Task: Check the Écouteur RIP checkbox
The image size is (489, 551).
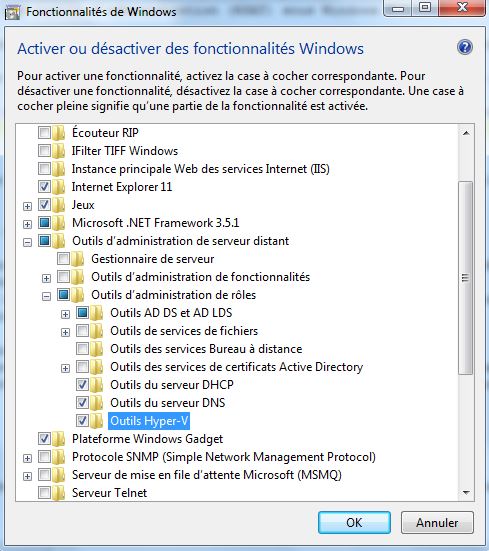Action: (44, 132)
